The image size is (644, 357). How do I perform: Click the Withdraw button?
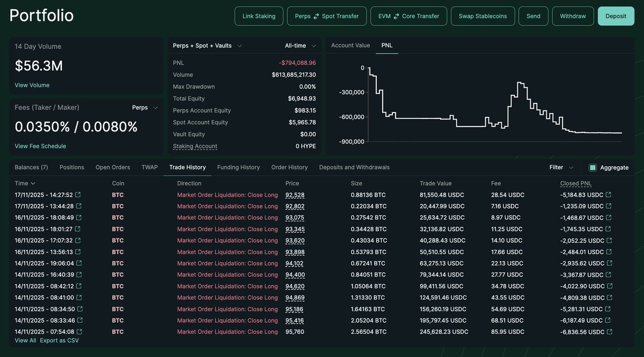coord(573,16)
